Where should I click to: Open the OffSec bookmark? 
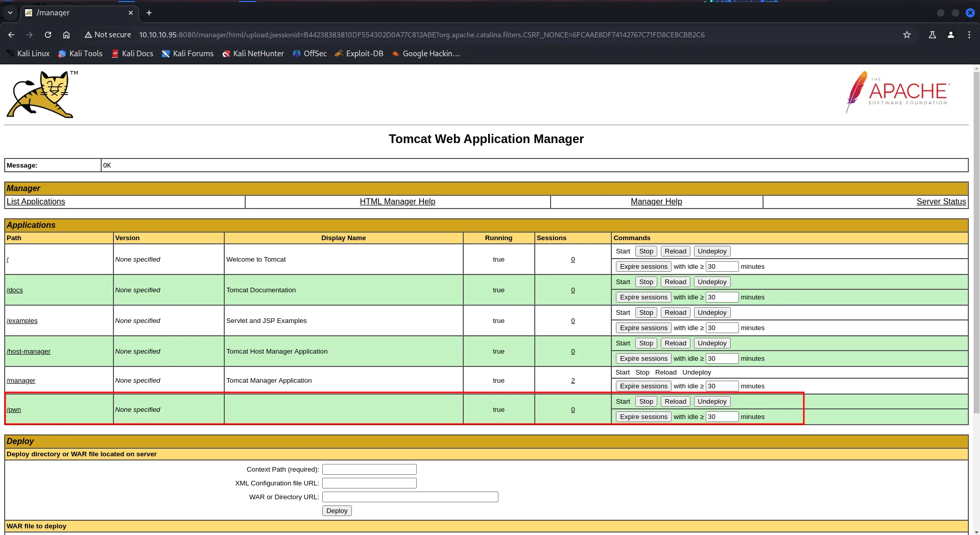click(310, 54)
